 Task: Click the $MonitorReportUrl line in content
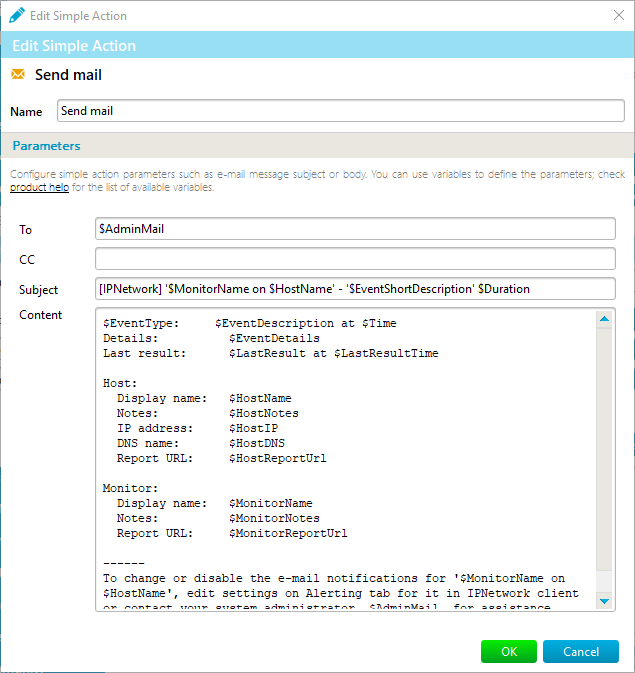[232, 534]
